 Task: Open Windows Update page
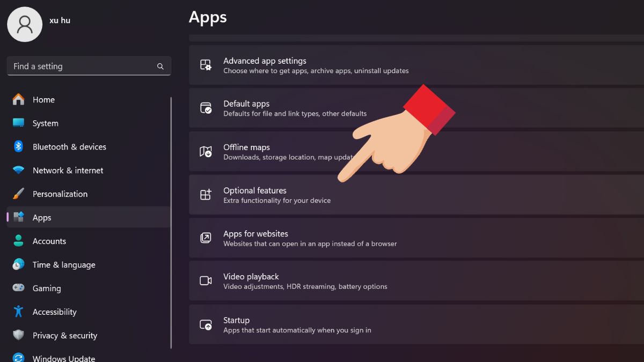[89, 356]
